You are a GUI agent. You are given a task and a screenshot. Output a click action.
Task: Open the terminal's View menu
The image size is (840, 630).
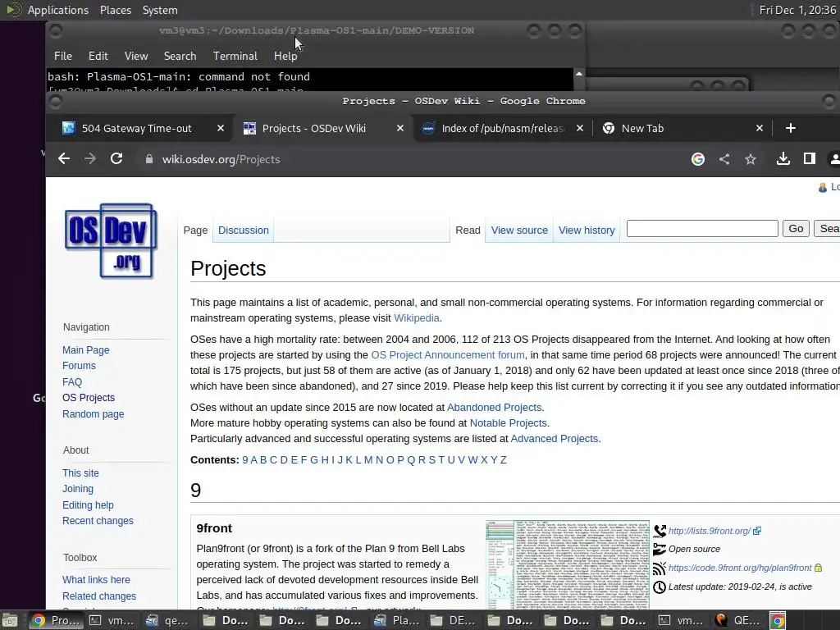coord(136,56)
